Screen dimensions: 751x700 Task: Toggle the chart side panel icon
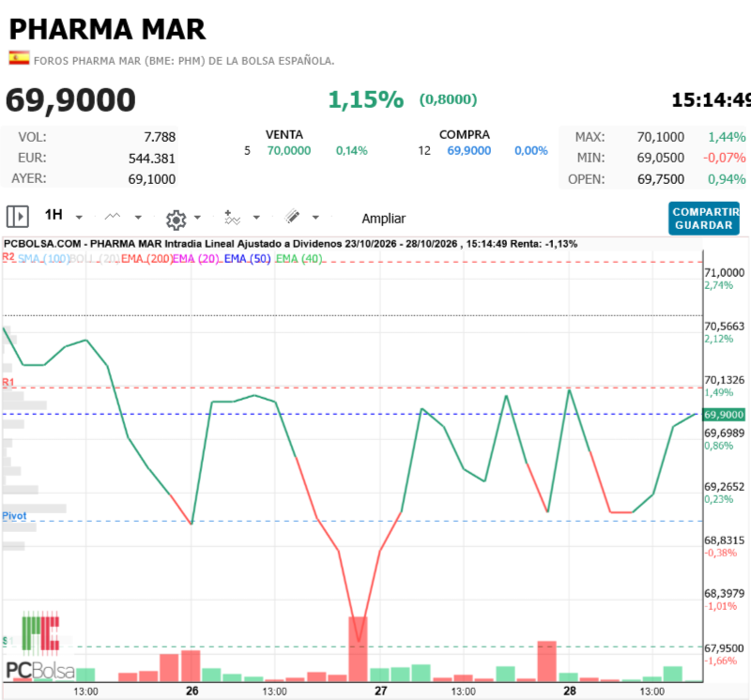(18, 217)
